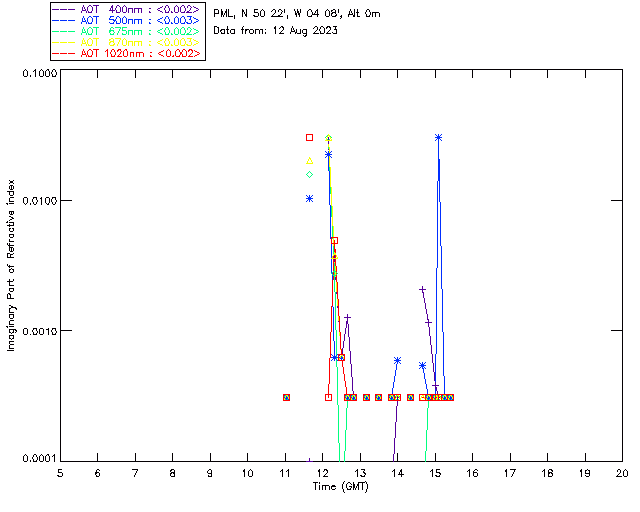
Task: Click the isolated red square marker near 11.6 GMT
Action: 309,138
